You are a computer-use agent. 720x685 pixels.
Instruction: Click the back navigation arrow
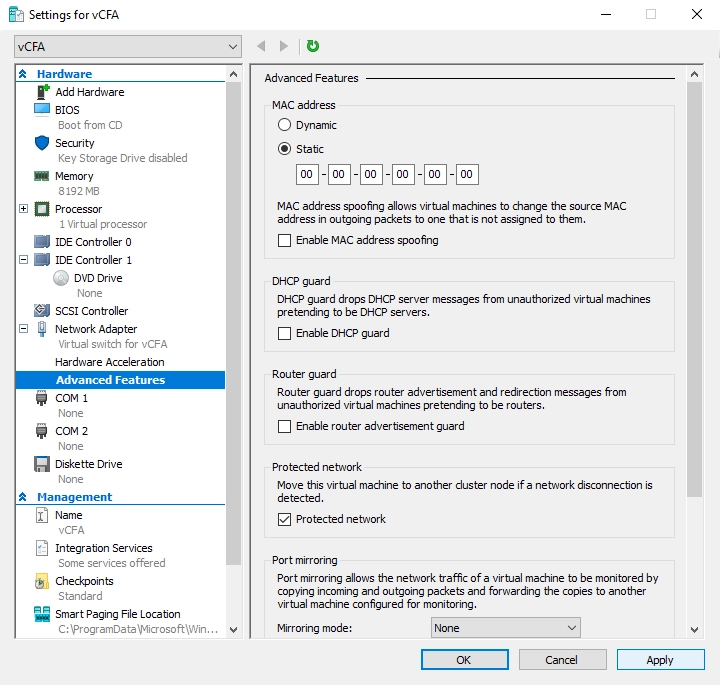261,46
